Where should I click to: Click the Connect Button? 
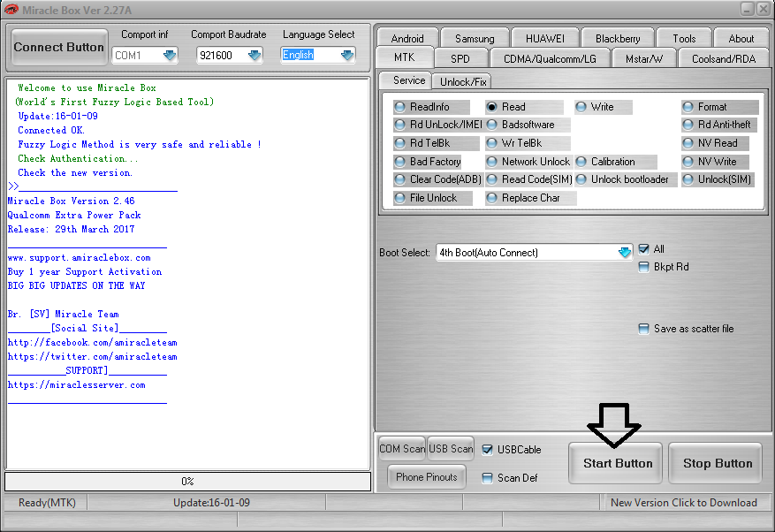(x=59, y=47)
